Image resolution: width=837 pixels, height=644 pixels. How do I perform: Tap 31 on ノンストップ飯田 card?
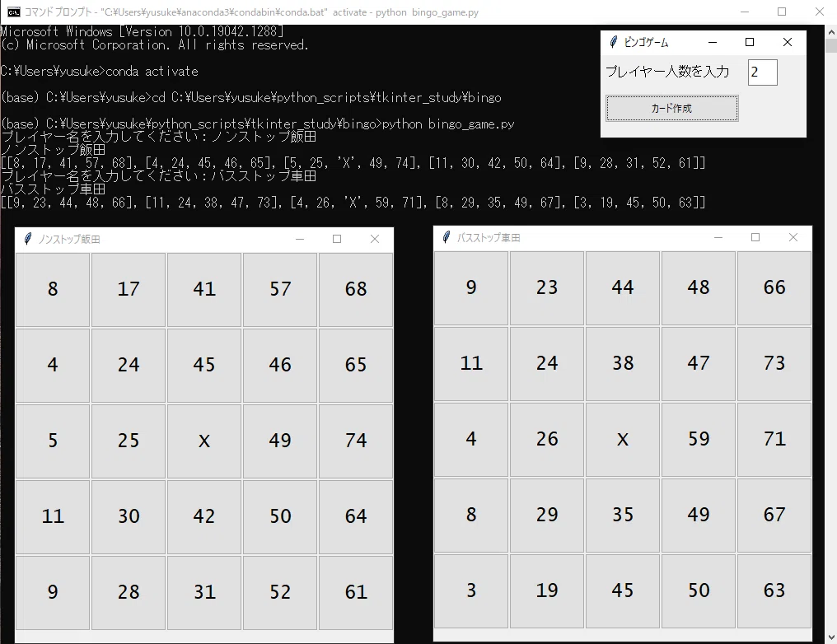pos(204,592)
